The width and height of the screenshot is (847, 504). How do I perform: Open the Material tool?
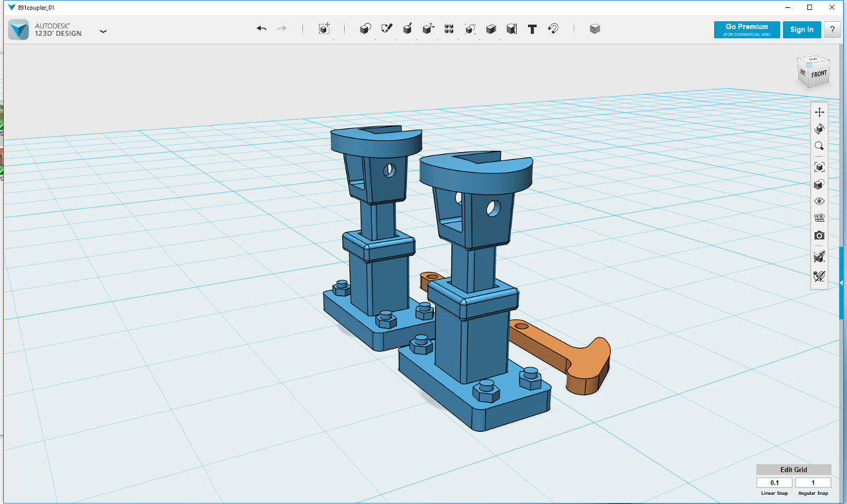click(x=595, y=29)
